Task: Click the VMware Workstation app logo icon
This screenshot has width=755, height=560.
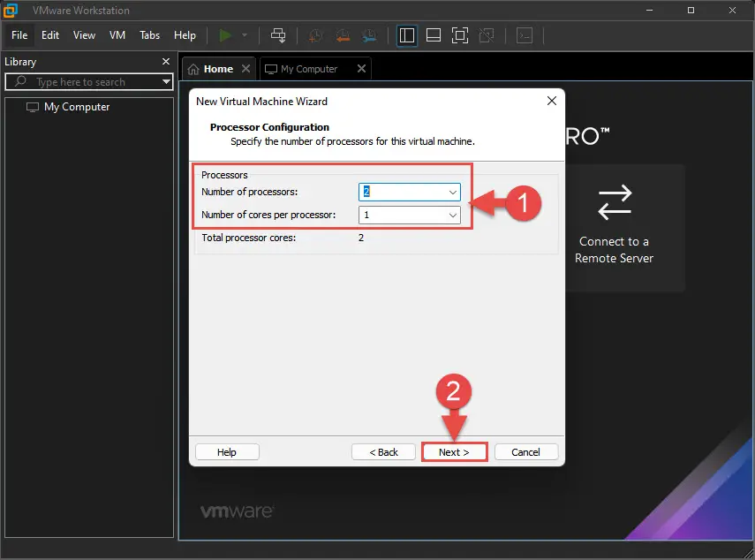Action: [10, 10]
